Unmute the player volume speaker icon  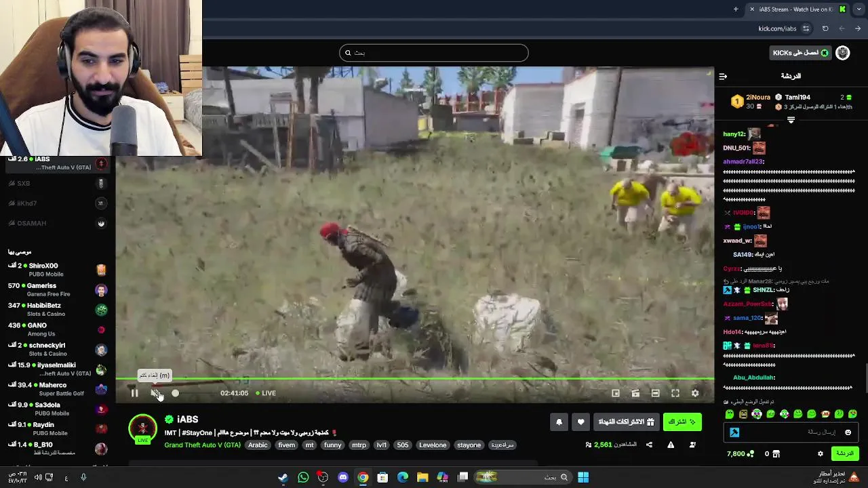tap(155, 393)
